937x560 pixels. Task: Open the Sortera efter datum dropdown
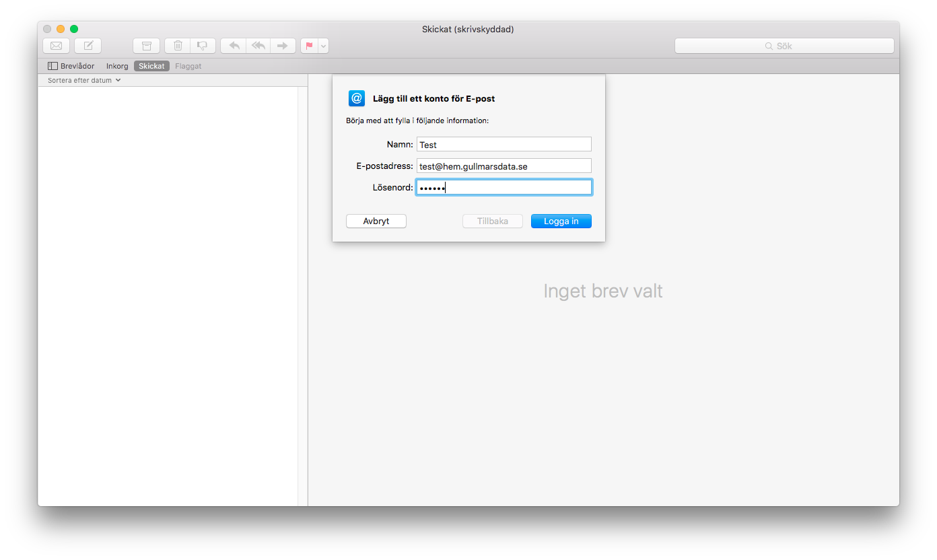84,80
